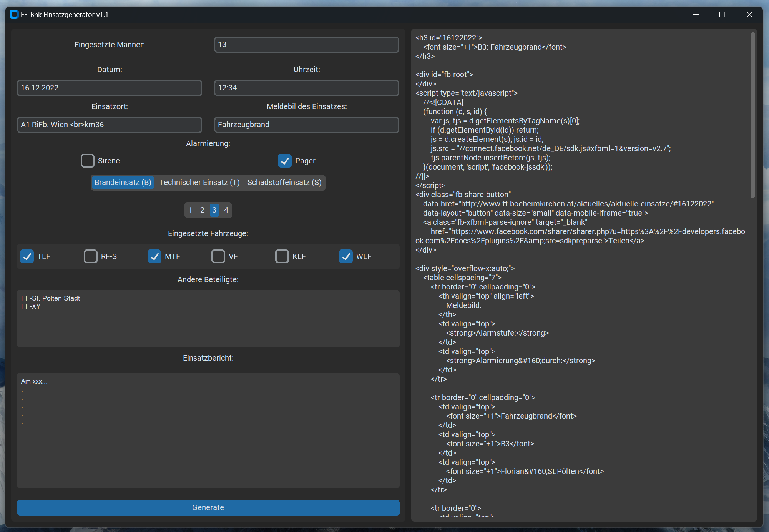Image resolution: width=769 pixels, height=532 pixels.
Task: Choose alarm level 1
Action: tap(191, 210)
